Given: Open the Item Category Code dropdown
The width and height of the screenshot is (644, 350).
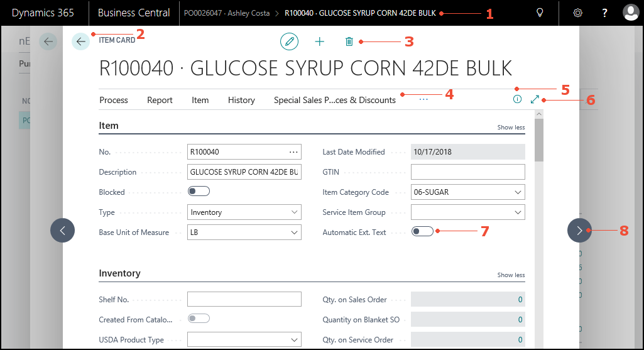Looking at the screenshot, I should click(x=467, y=192).
